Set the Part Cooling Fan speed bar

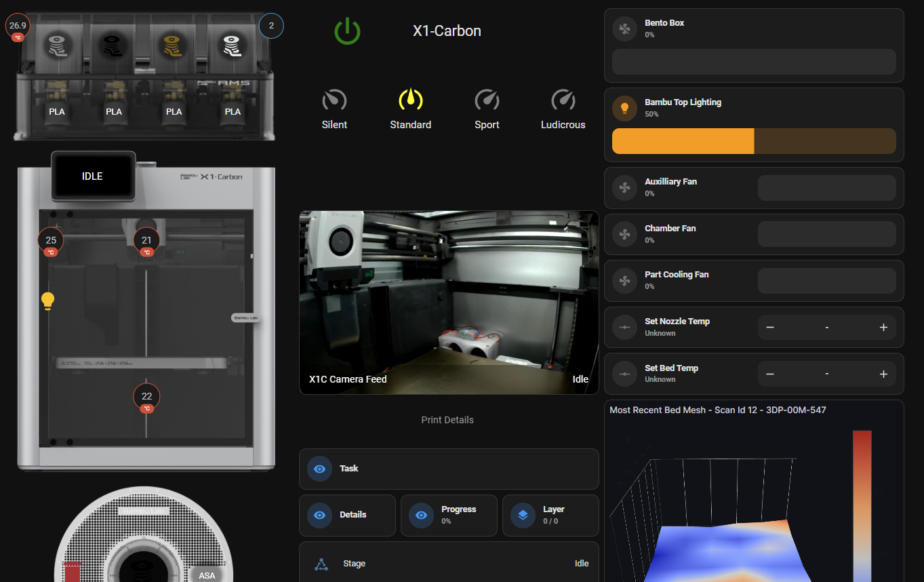click(x=826, y=281)
